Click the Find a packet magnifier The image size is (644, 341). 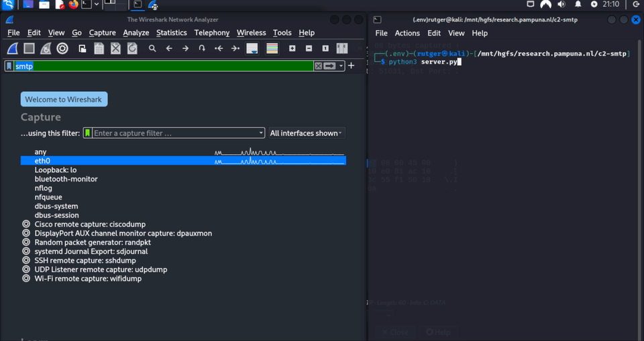pyautogui.click(x=152, y=48)
